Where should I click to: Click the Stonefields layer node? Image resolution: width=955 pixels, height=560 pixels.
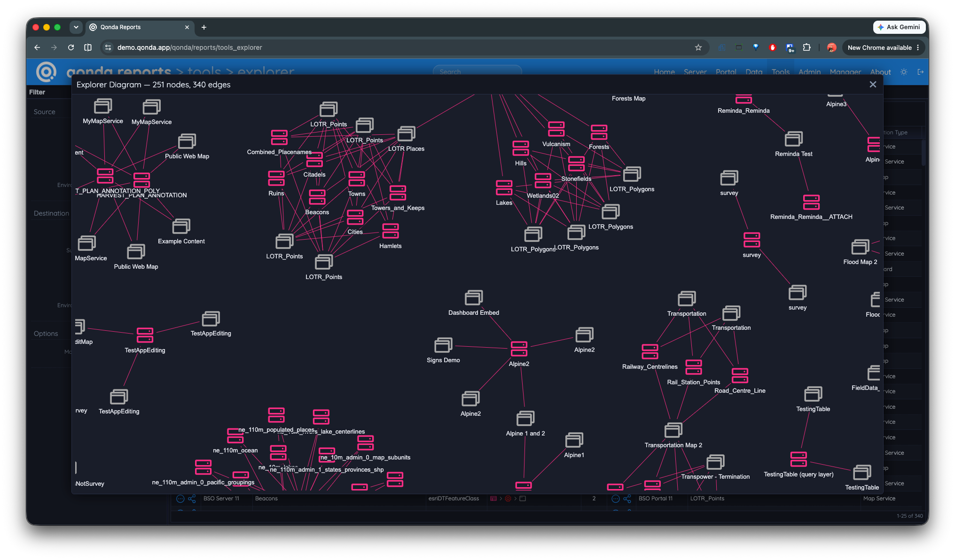click(577, 164)
